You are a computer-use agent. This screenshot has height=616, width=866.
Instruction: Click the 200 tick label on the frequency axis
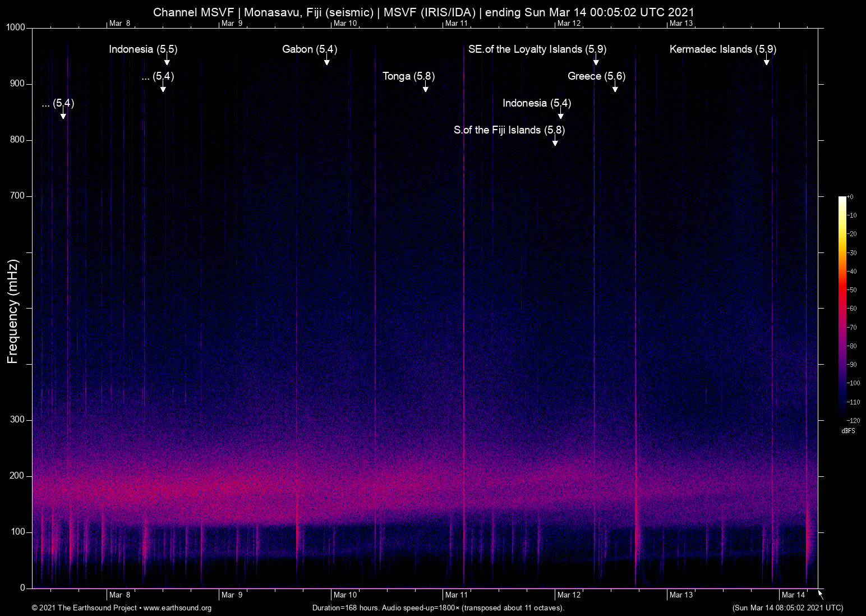(x=17, y=476)
